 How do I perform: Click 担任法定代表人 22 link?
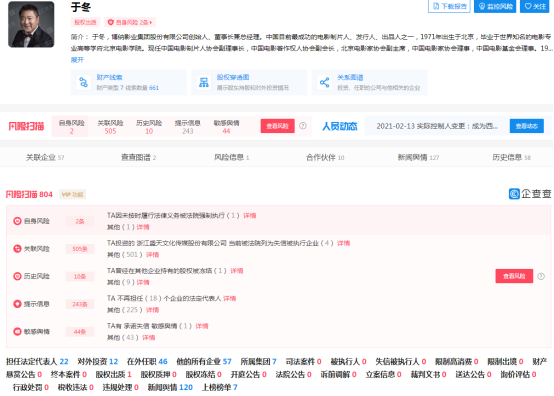point(37,361)
